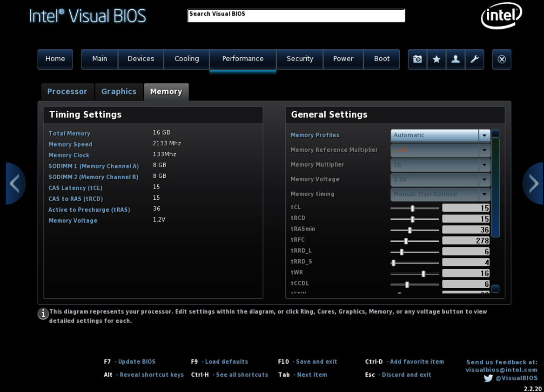
Task: Open the Boot menu
Action: pos(382,59)
